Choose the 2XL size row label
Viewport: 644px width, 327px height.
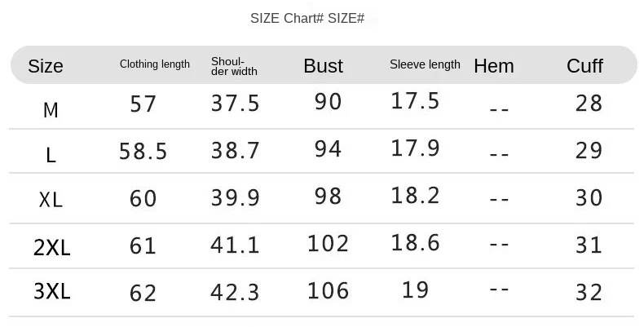point(51,248)
